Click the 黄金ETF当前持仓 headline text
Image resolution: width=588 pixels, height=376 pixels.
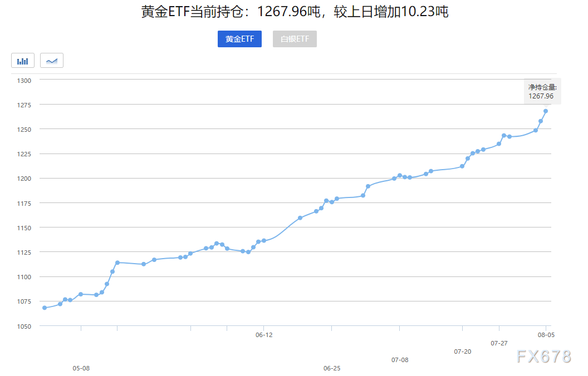(295, 12)
